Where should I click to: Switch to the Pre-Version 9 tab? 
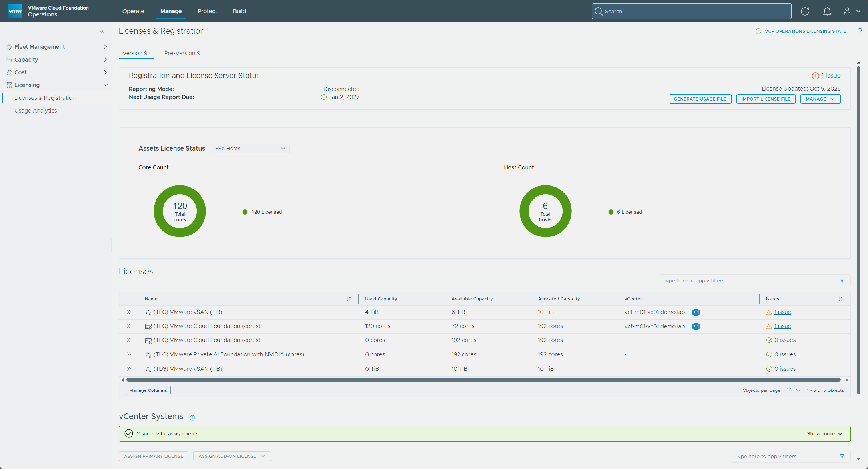coord(182,53)
